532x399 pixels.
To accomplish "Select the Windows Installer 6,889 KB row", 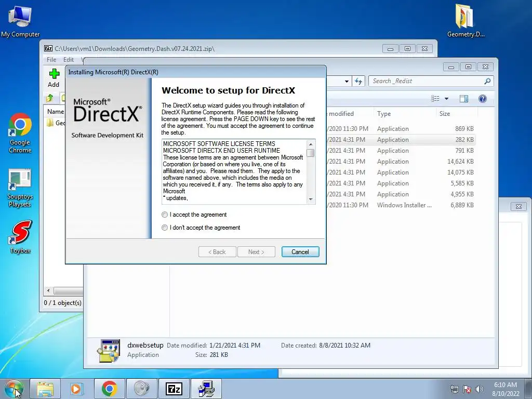I will click(x=401, y=205).
